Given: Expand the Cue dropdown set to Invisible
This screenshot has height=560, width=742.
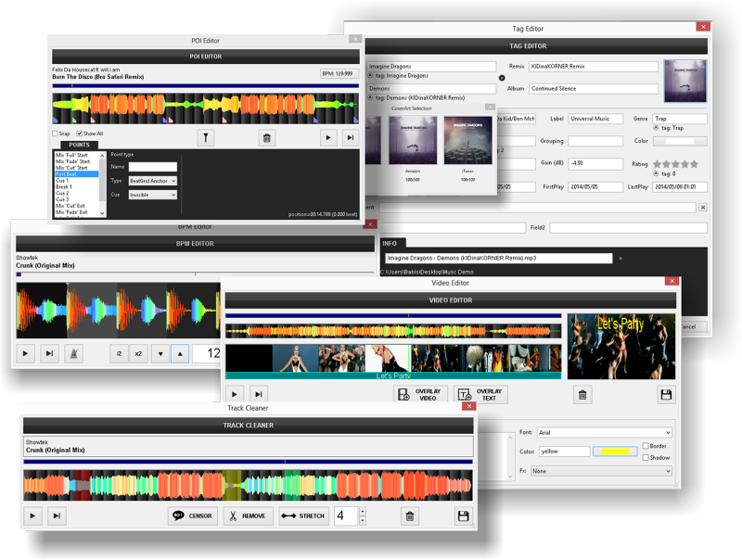Looking at the screenshot, I should coord(152,195).
